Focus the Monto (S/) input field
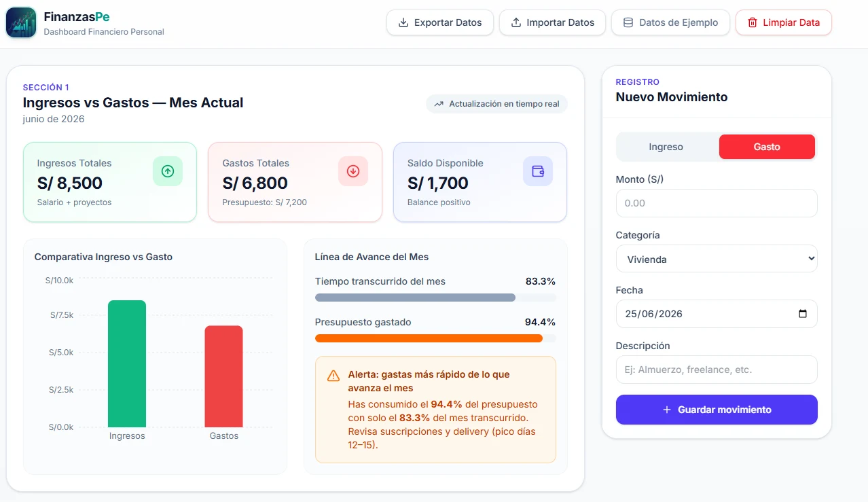Viewport: 868px width, 502px height. pyautogui.click(x=717, y=203)
